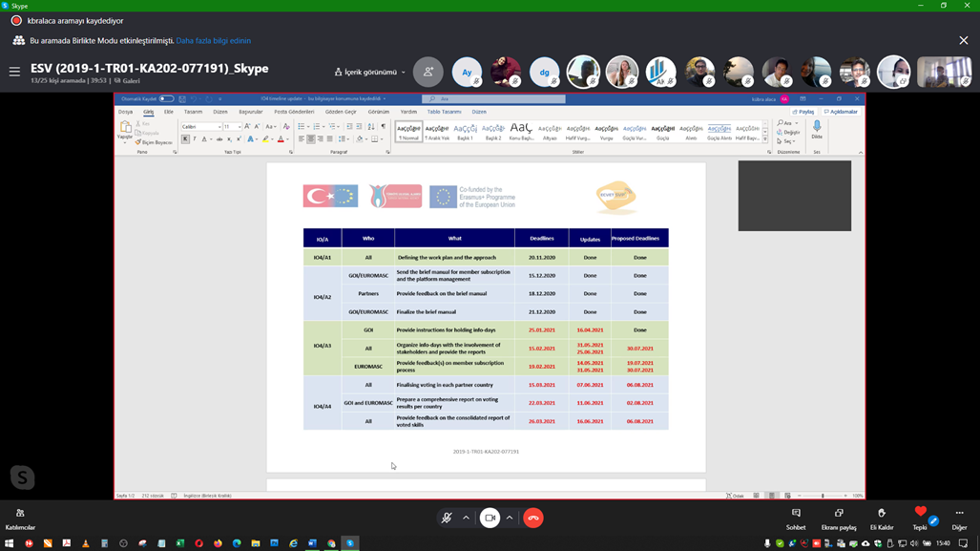Dismiss the Birlikte Modu notification banner
The image size is (980, 551).
pyautogui.click(x=963, y=41)
